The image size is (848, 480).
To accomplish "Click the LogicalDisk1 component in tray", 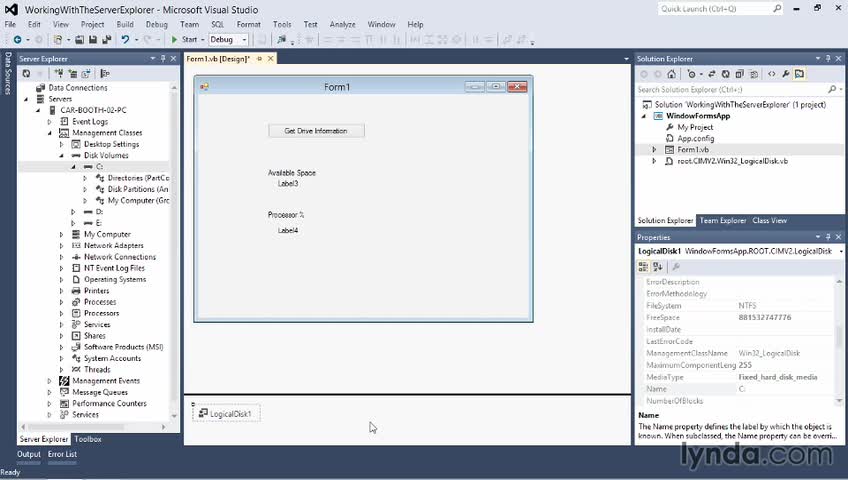I will click(226, 414).
